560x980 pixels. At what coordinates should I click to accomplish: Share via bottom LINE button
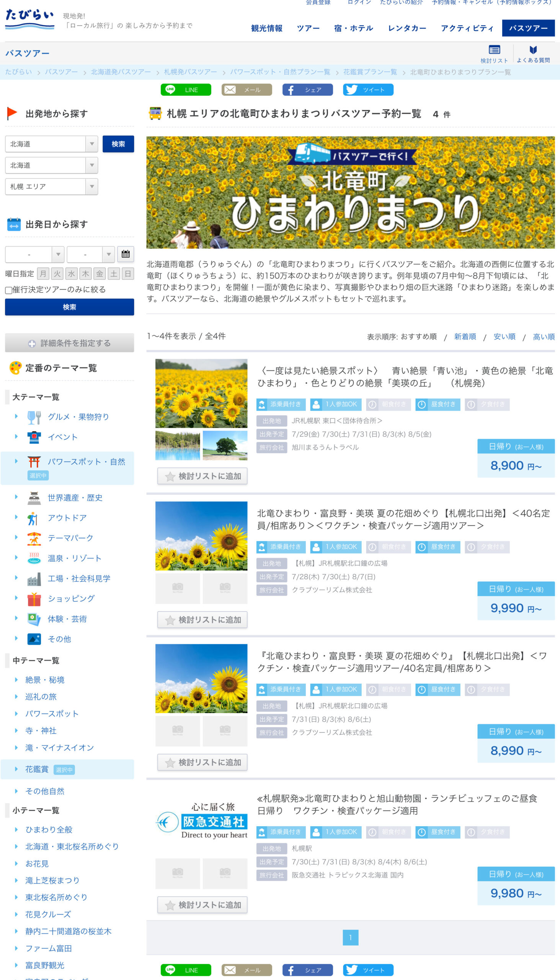tap(186, 970)
